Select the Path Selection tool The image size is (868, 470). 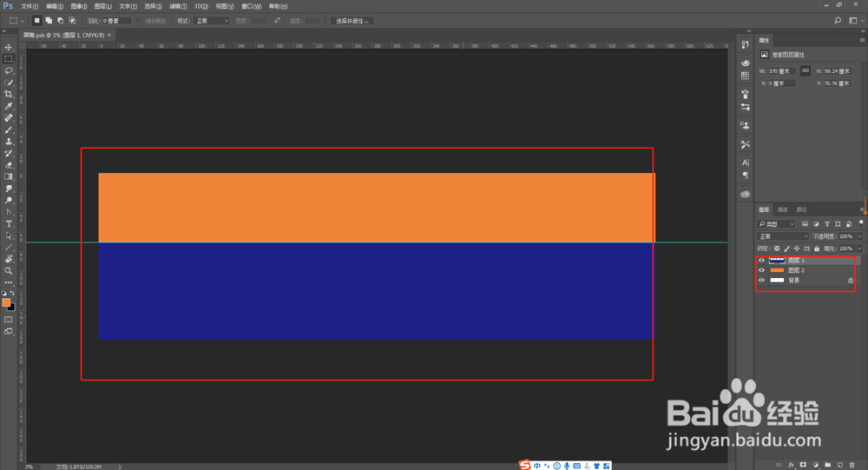[9, 235]
